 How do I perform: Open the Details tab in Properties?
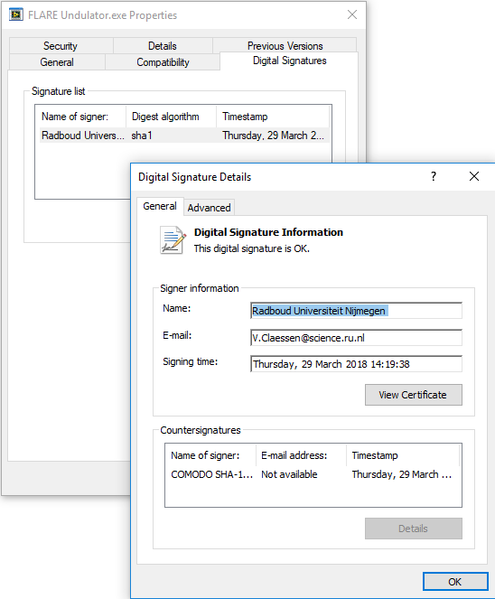point(162,46)
